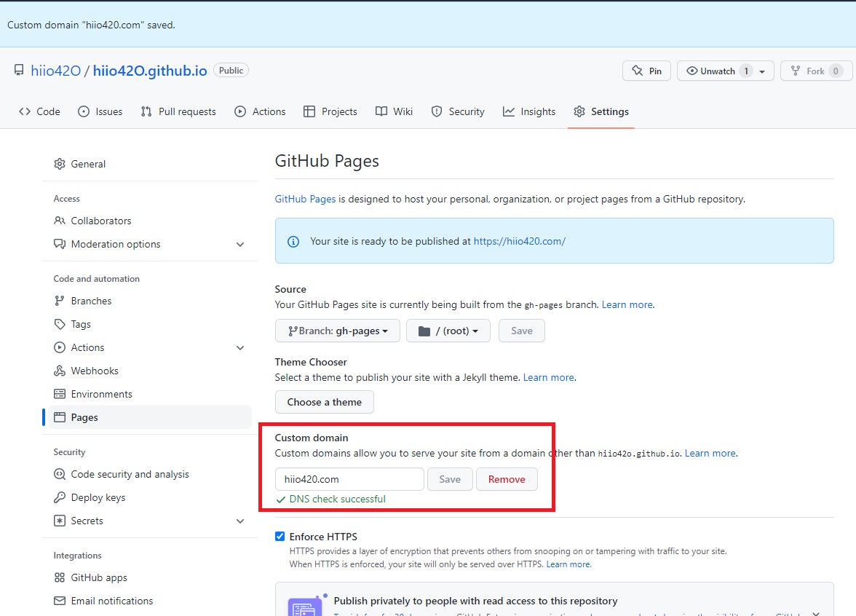Viewport: 856px width, 616px height.
Task: Click the Branches sidebar icon
Action: 60,301
